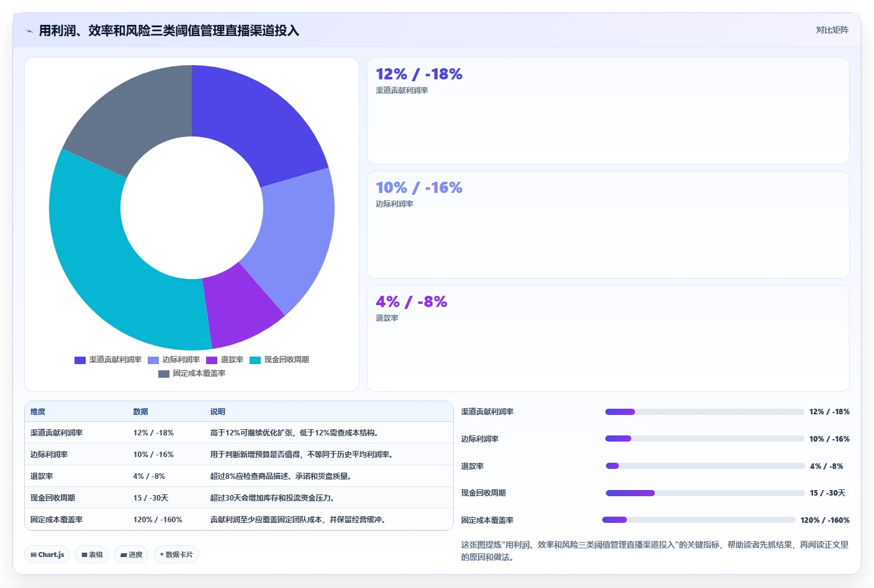
Task: Click the Chart.js tag chip
Action: click(x=47, y=555)
